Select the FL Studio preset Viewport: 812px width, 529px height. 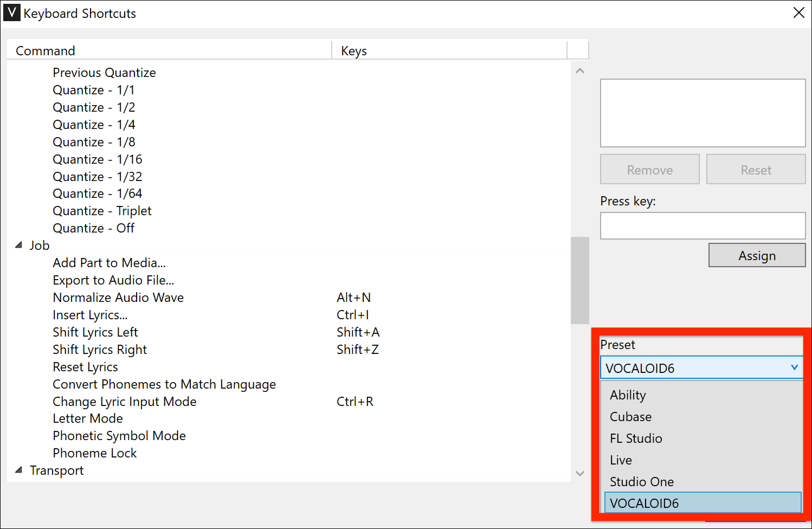[636, 438]
